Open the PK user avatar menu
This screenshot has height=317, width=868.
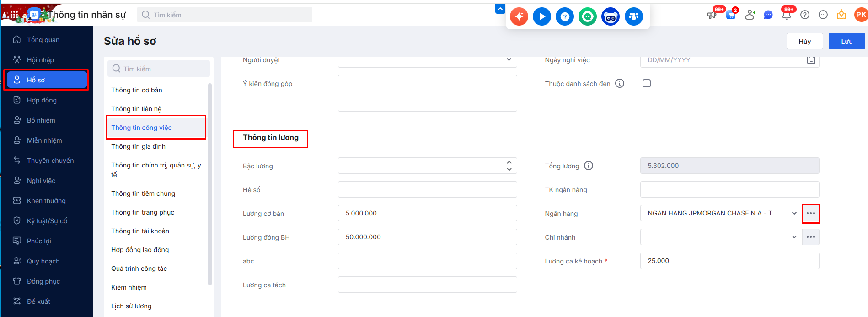click(x=861, y=15)
